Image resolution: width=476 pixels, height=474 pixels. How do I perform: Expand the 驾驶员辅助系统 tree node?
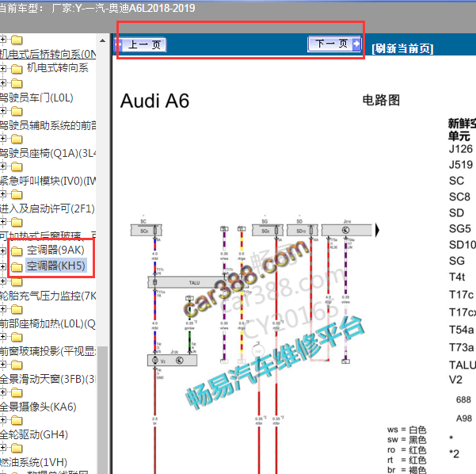tap(2, 111)
